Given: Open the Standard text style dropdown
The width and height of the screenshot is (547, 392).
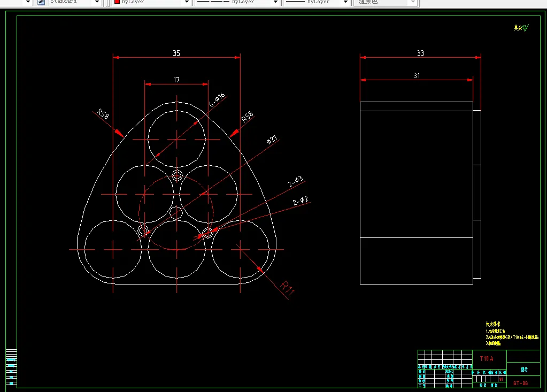Looking at the screenshot, I should pos(97,2).
